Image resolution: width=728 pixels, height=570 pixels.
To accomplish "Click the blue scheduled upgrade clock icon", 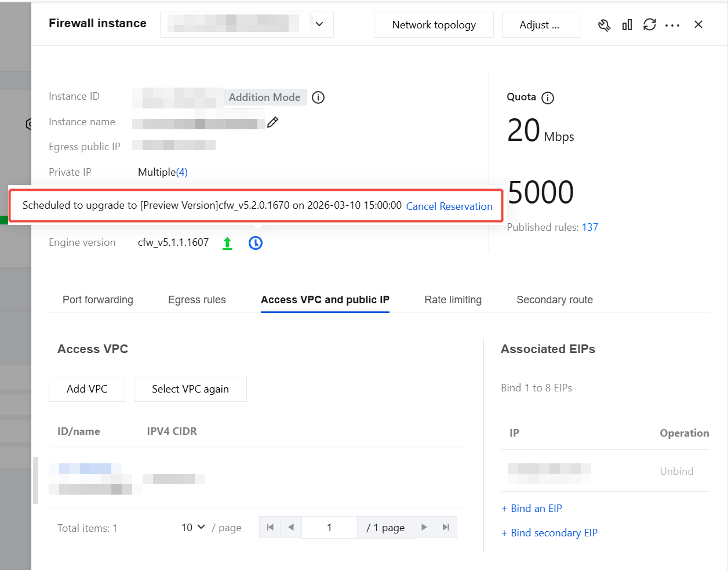I will pyautogui.click(x=256, y=243).
